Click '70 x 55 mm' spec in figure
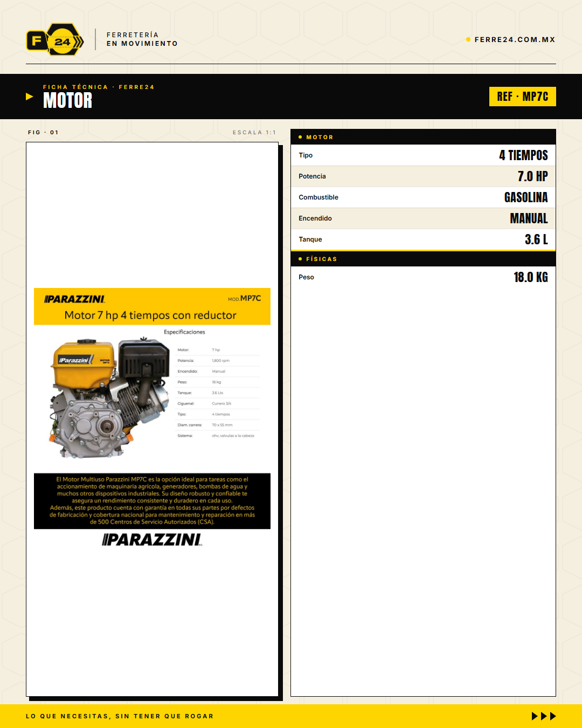 [x=222, y=425]
